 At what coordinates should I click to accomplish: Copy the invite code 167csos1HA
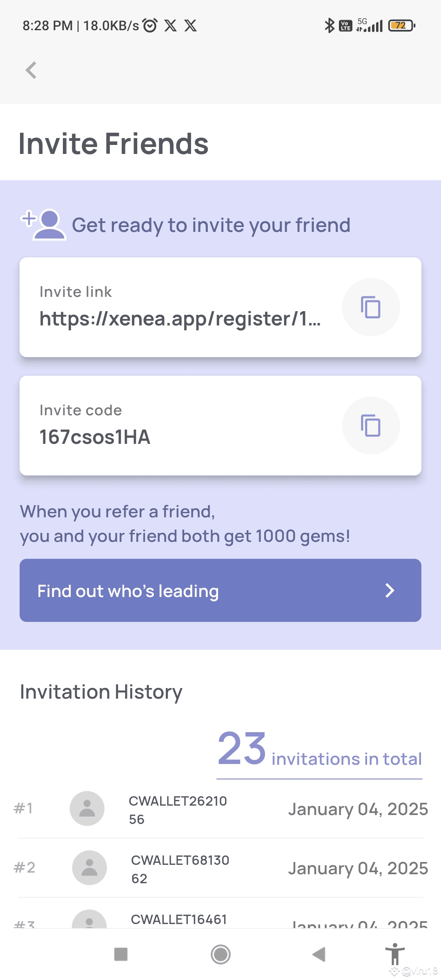pos(371,425)
